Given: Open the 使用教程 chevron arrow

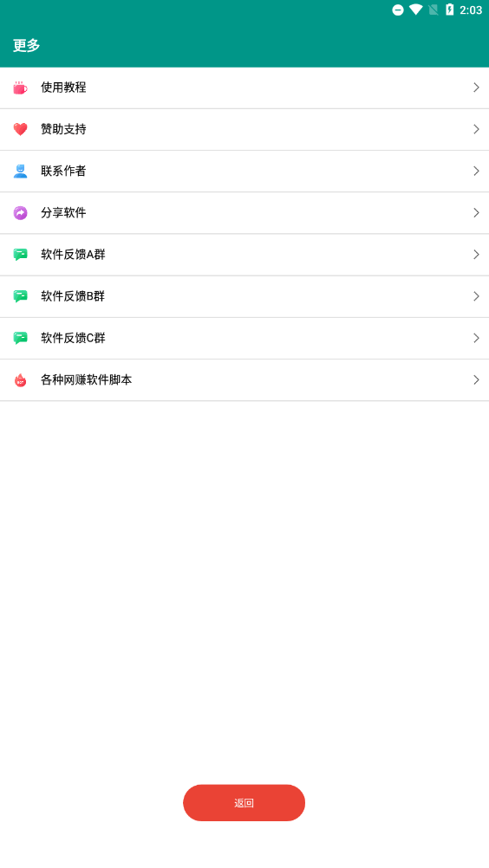Looking at the screenshot, I should [x=476, y=87].
